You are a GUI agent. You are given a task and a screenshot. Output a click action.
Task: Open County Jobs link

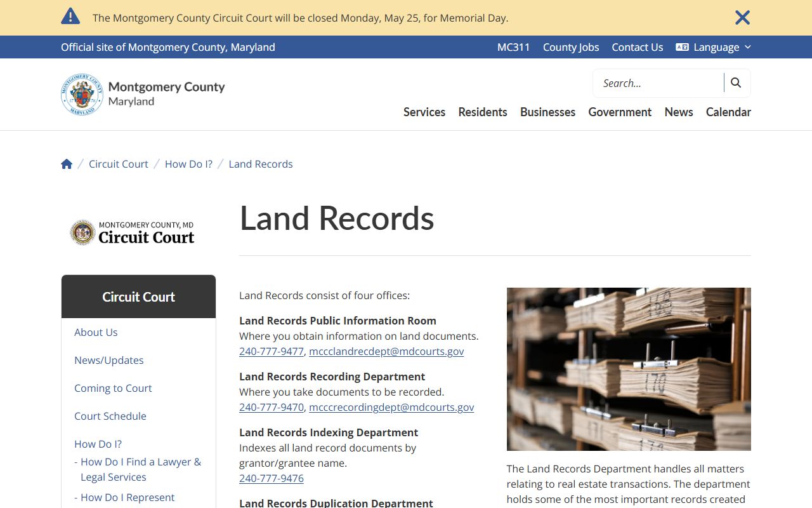[x=571, y=47]
